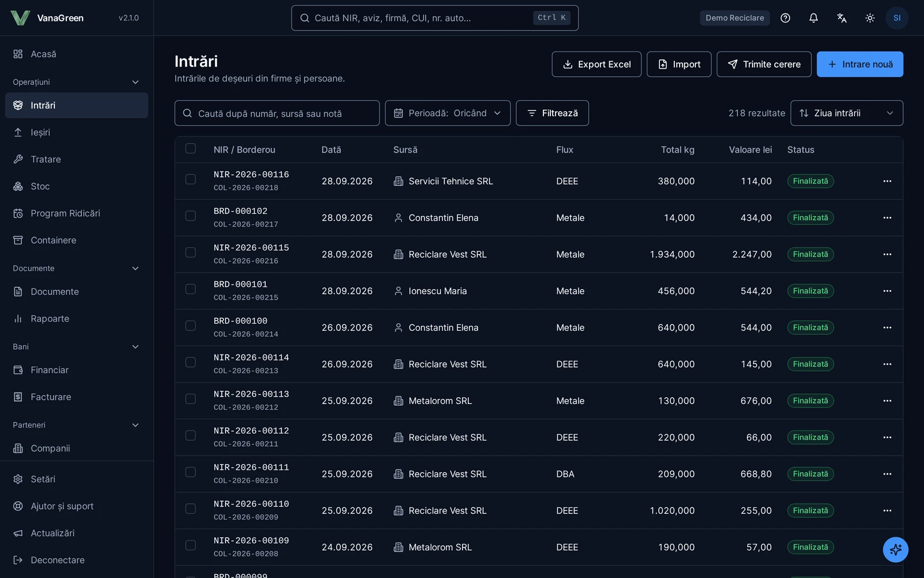Open the three-dot menu for BRD-000101
This screenshot has width=924, height=578.
[887, 291]
